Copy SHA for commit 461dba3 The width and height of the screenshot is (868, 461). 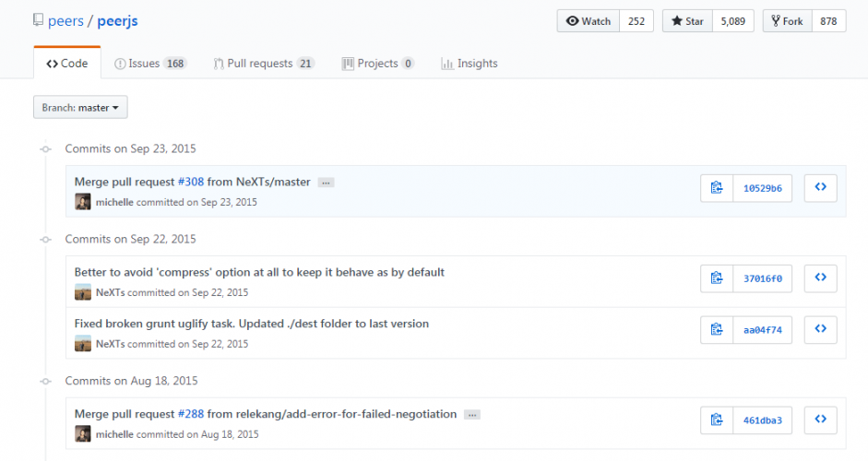(717, 420)
